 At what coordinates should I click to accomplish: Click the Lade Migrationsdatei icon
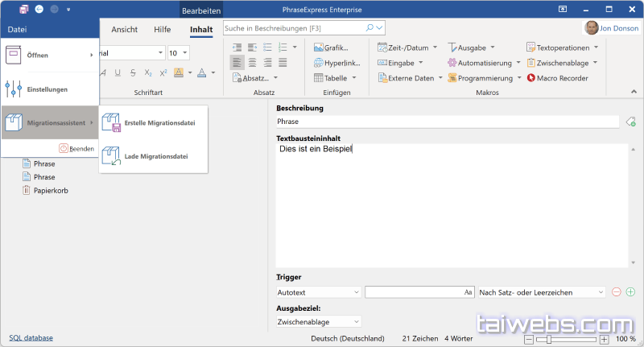click(111, 155)
